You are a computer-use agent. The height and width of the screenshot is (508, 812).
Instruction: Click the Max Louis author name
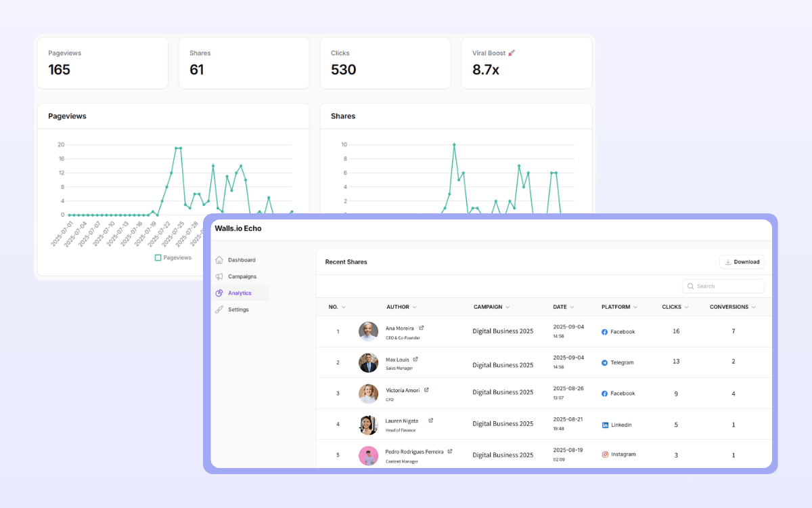397,360
